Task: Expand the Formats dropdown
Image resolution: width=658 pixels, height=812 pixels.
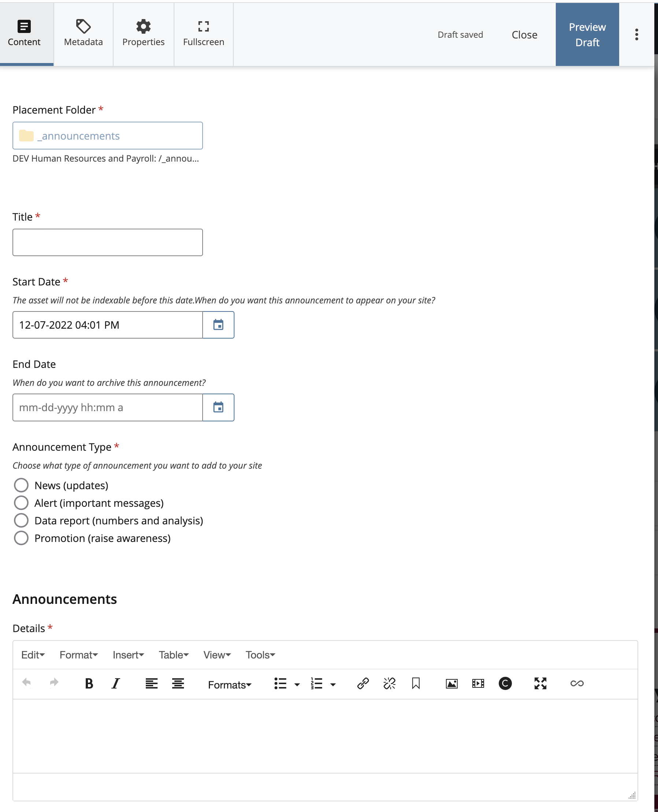Action: (230, 684)
